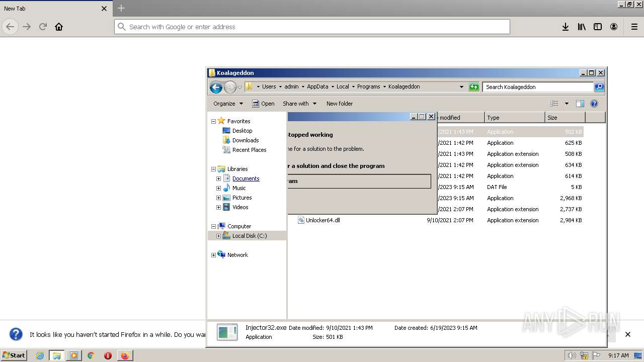Open Opera from the taskbar
The image size is (644, 362).
108,355
